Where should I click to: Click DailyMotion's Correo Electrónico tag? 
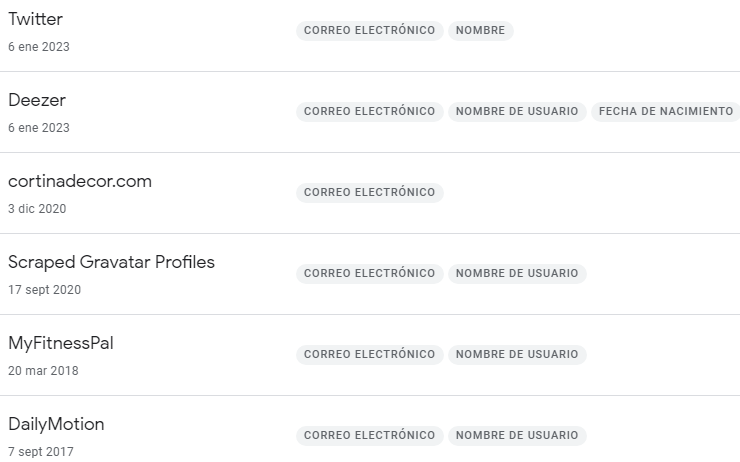point(369,435)
